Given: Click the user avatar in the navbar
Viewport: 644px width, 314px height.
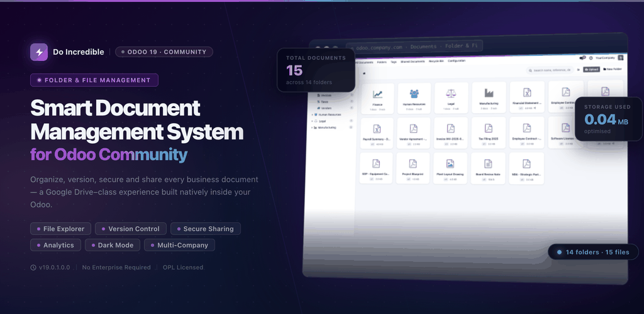Looking at the screenshot, I should (621, 57).
